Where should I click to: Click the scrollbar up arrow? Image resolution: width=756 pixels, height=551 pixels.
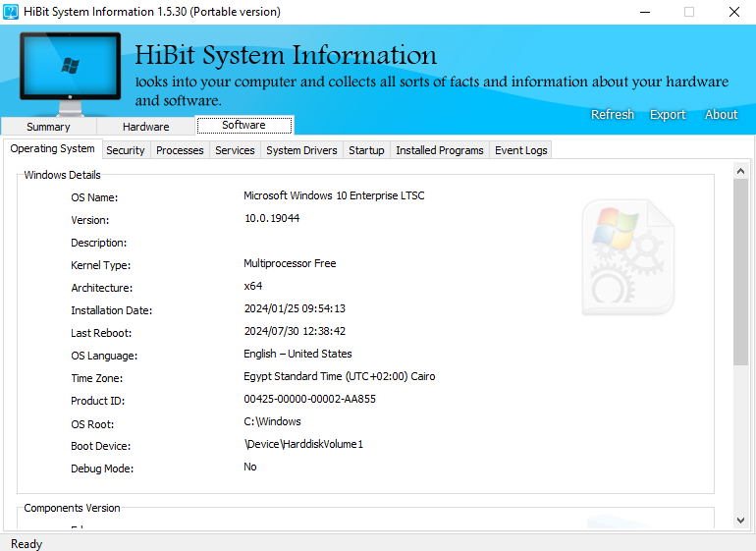tap(740, 171)
